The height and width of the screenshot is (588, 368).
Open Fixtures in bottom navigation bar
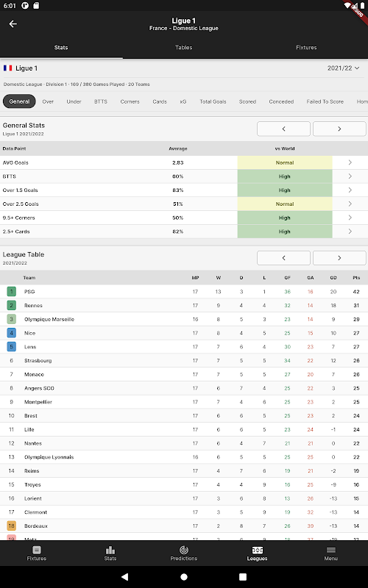[x=36, y=553]
